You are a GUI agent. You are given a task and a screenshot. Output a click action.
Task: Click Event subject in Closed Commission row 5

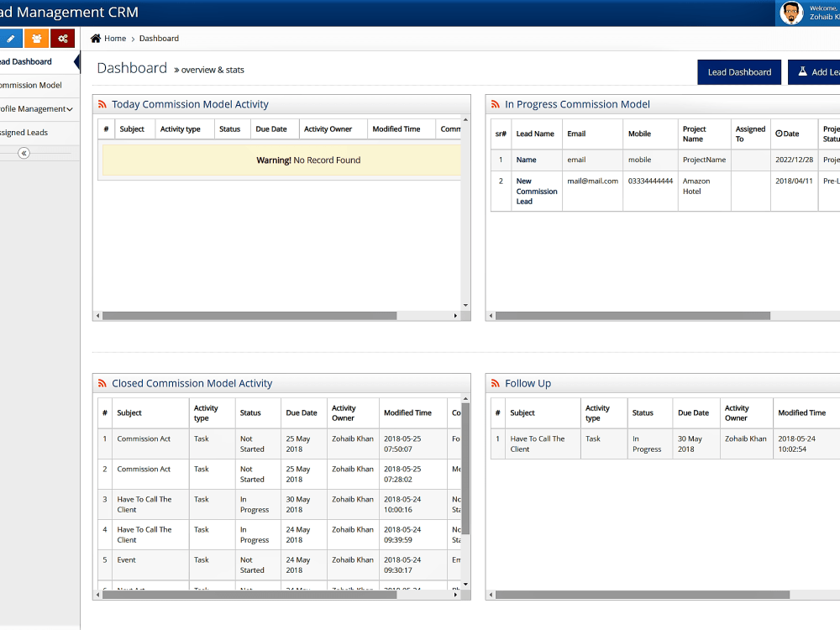click(127, 559)
